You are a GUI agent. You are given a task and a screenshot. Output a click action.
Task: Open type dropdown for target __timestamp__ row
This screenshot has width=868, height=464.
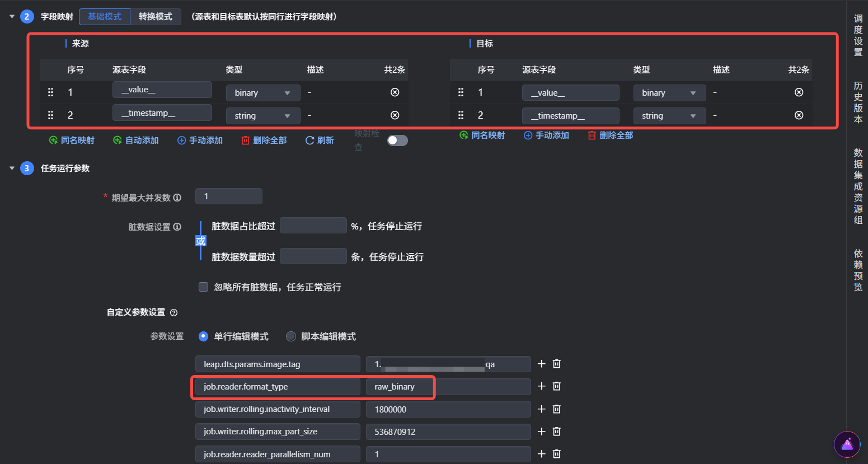(670, 116)
